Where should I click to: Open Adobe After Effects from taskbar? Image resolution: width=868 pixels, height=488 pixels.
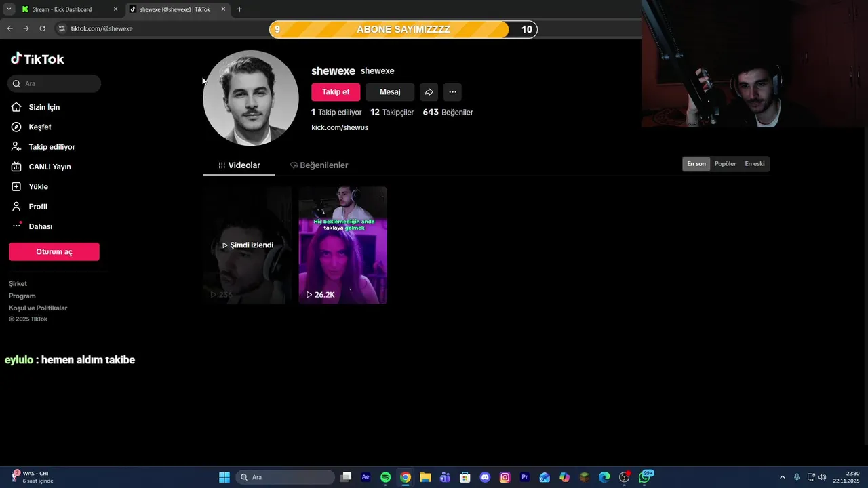(x=366, y=477)
